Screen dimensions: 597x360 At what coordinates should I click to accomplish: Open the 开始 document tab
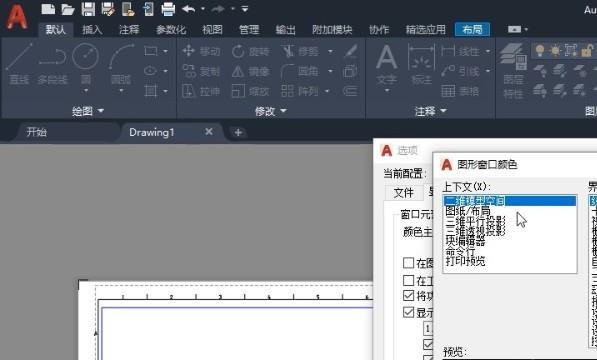pos(37,132)
